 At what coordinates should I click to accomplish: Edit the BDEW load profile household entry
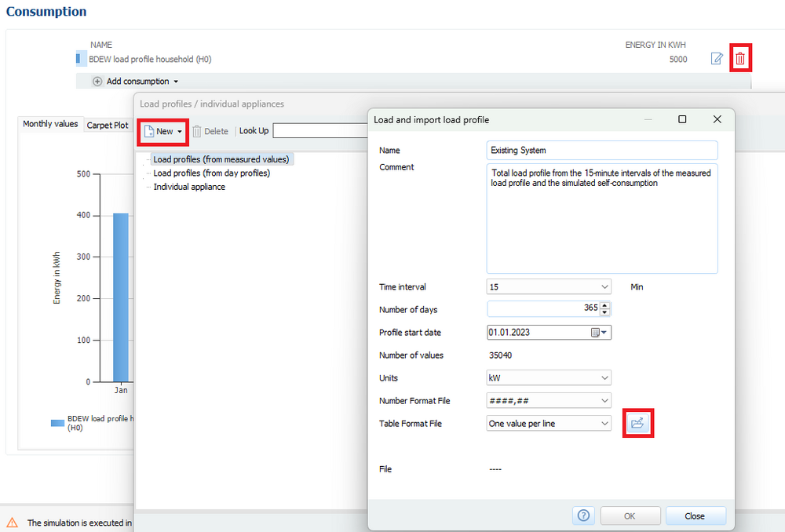click(x=717, y=59)
